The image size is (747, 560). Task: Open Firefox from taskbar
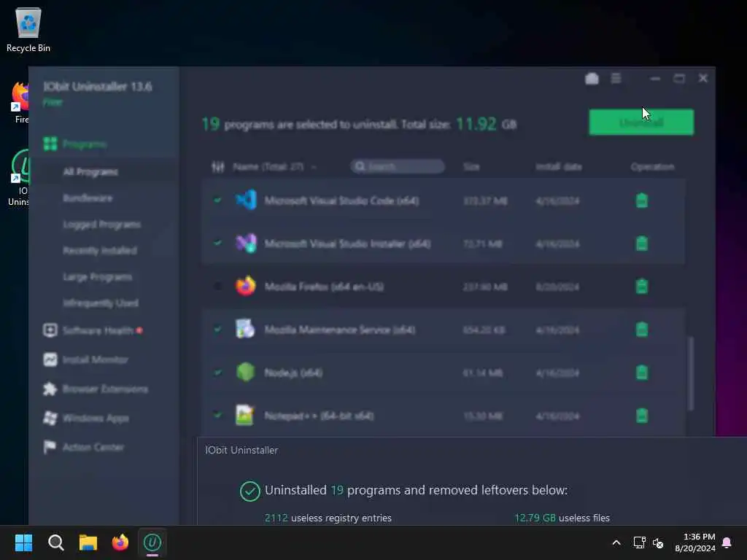click(120, 542)
